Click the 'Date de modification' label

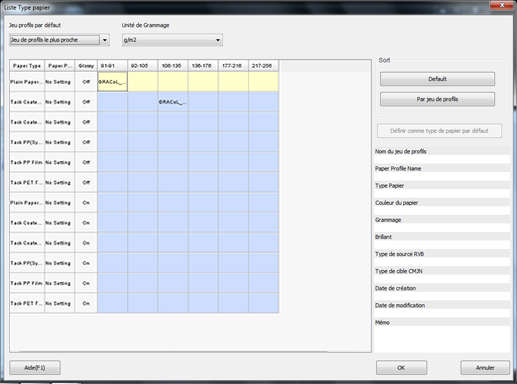click(x=400, y=305)
